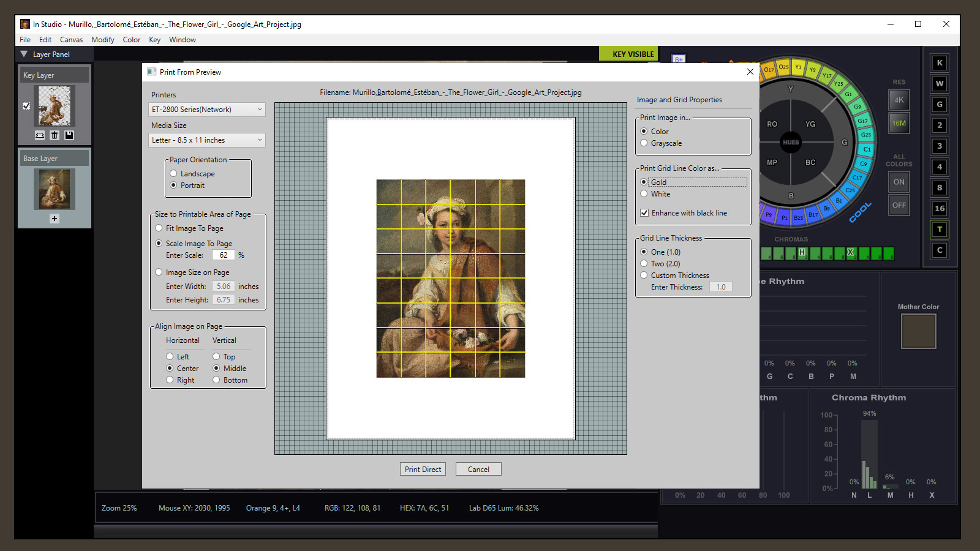This screenshot has height=551, width=980.
Task: Open the Media Size dropdown
Action: [x=207, y=140]
